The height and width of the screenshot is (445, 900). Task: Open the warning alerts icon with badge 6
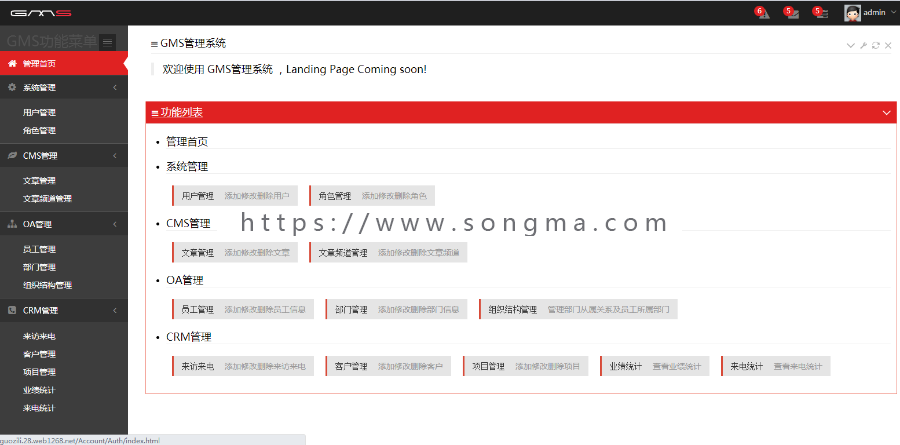[x=763, y=14]
